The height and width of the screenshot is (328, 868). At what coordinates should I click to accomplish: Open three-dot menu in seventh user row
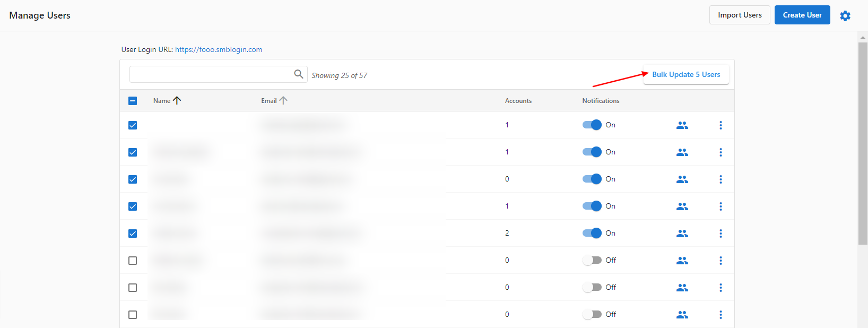721,288
